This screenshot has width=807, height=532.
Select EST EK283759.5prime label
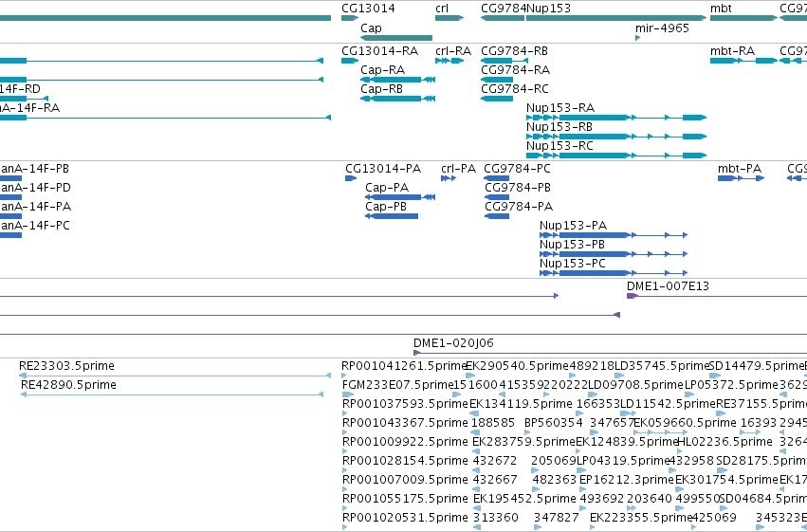pyautogui.click(x=523, y=442)
